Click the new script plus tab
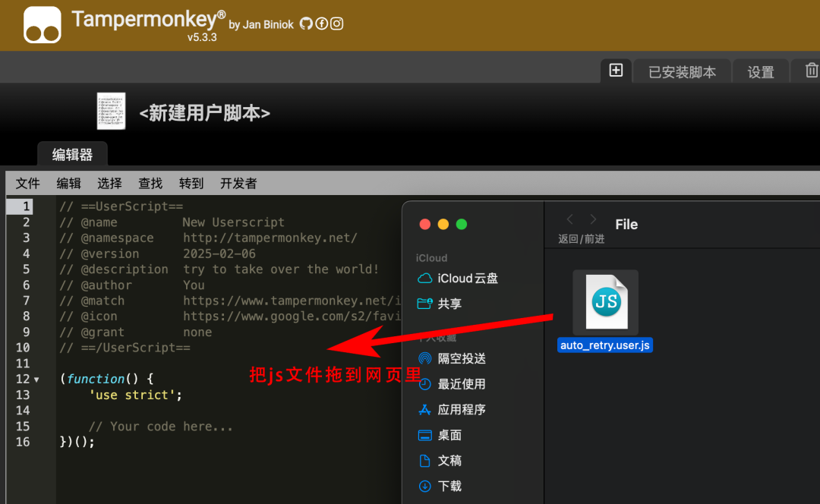Screen dimensions: 820x504 tap(616, 71)
